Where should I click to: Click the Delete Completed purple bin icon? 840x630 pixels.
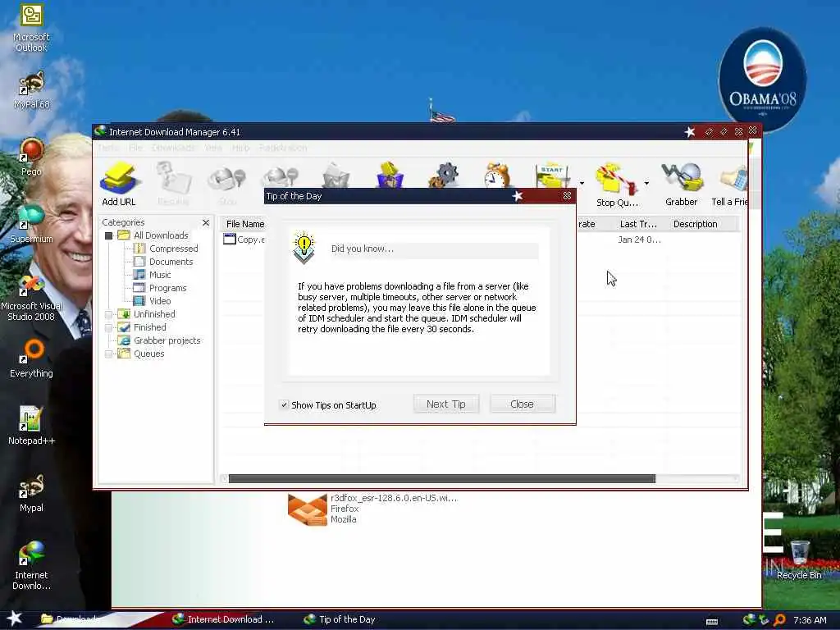[x=390, y=175]
